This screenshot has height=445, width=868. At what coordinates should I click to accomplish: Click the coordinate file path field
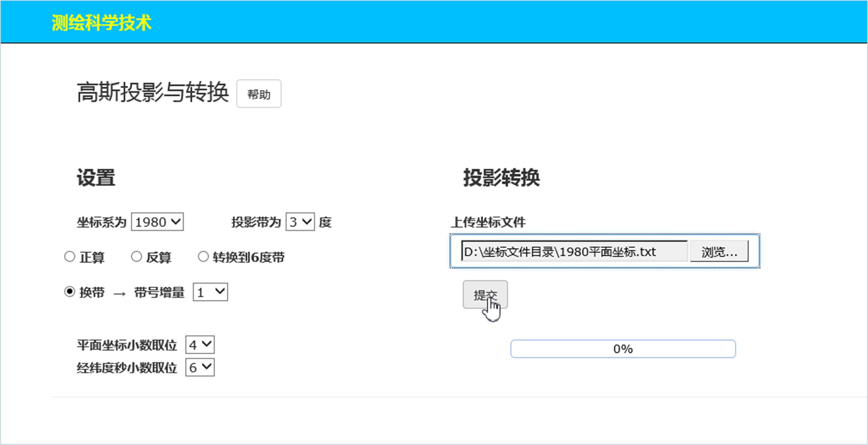tap(574, 251)
